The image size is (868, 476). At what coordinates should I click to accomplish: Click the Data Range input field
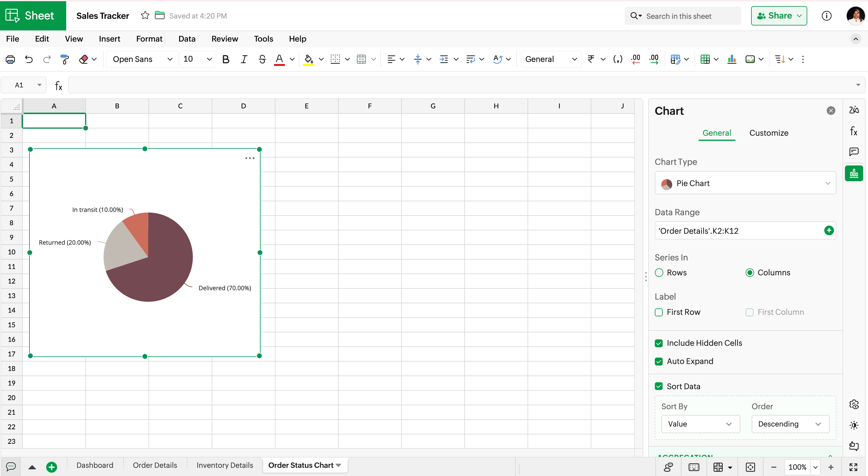click(x=738, y=231)
